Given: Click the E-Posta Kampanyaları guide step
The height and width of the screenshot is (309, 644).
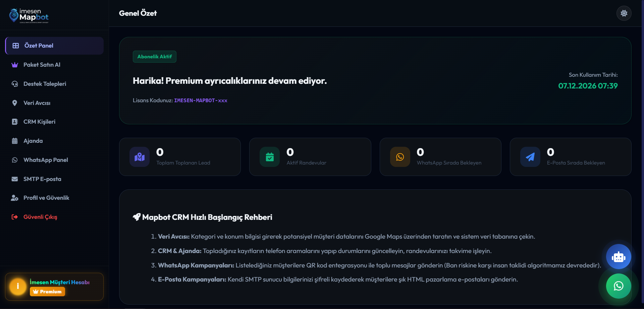Looking at the screenshot, I should 338,280.
